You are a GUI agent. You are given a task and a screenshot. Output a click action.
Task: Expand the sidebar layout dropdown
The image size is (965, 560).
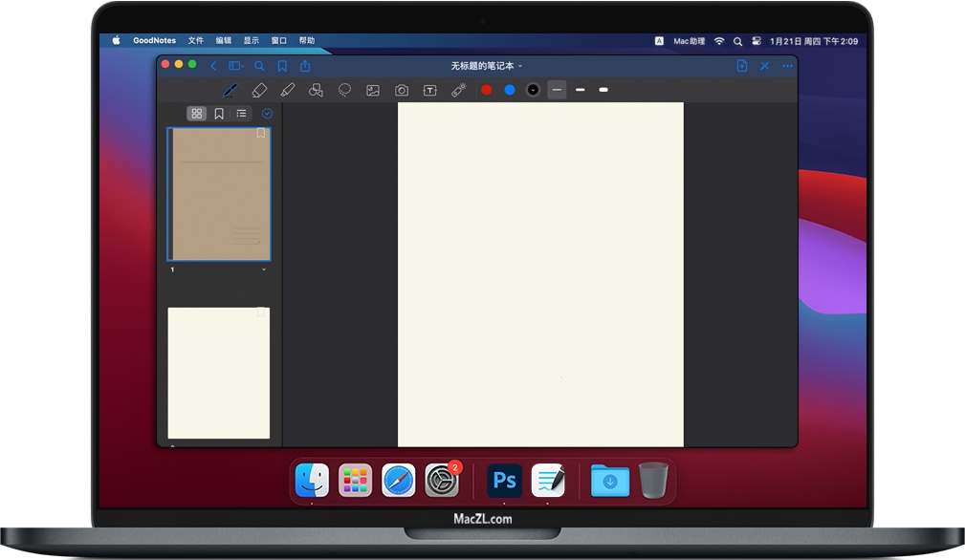click(x=236, y=66)
